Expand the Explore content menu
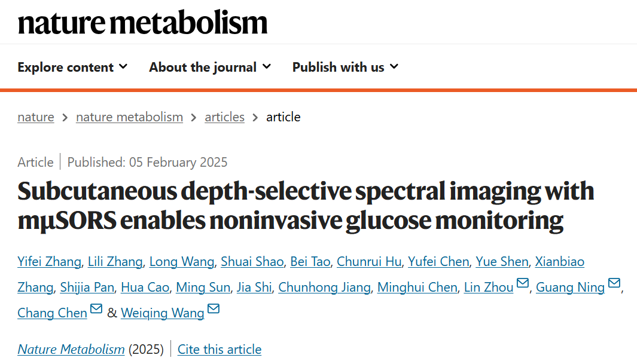 72,67
